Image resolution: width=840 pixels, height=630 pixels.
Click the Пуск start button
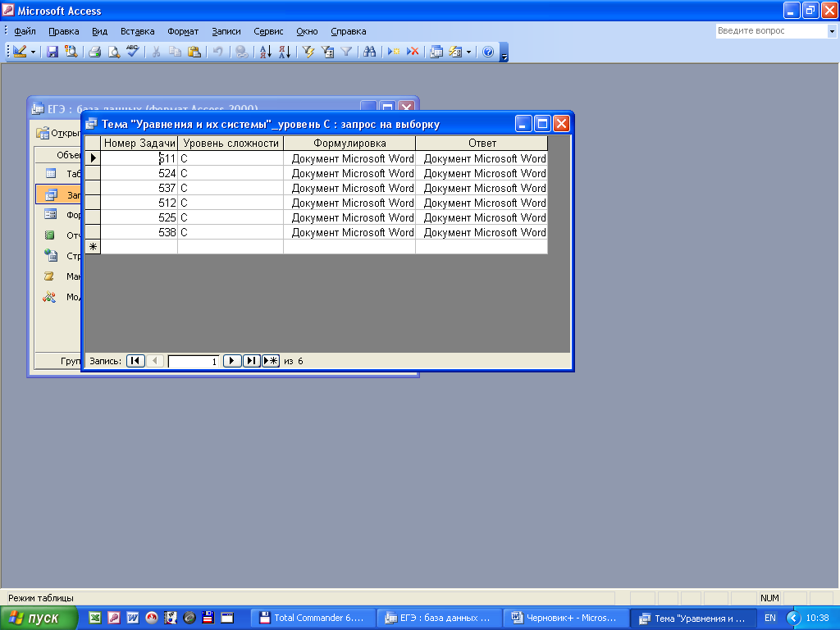point(39,618)
